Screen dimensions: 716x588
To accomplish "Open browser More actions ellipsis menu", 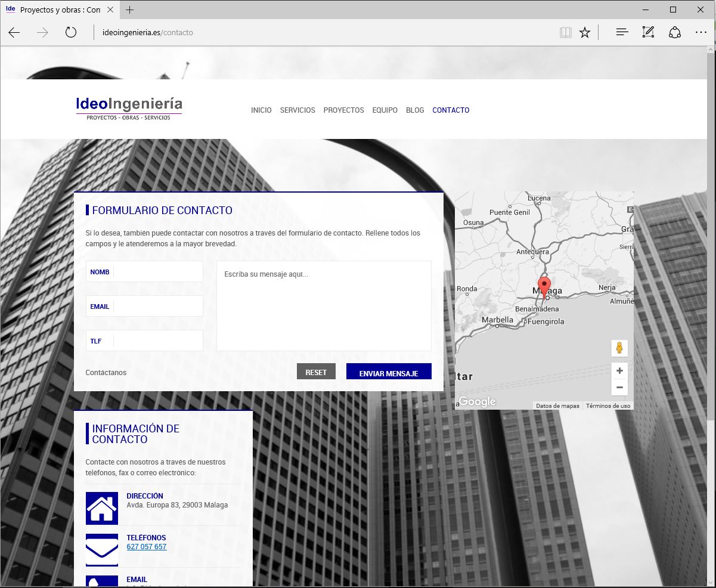I will [700, 33].
